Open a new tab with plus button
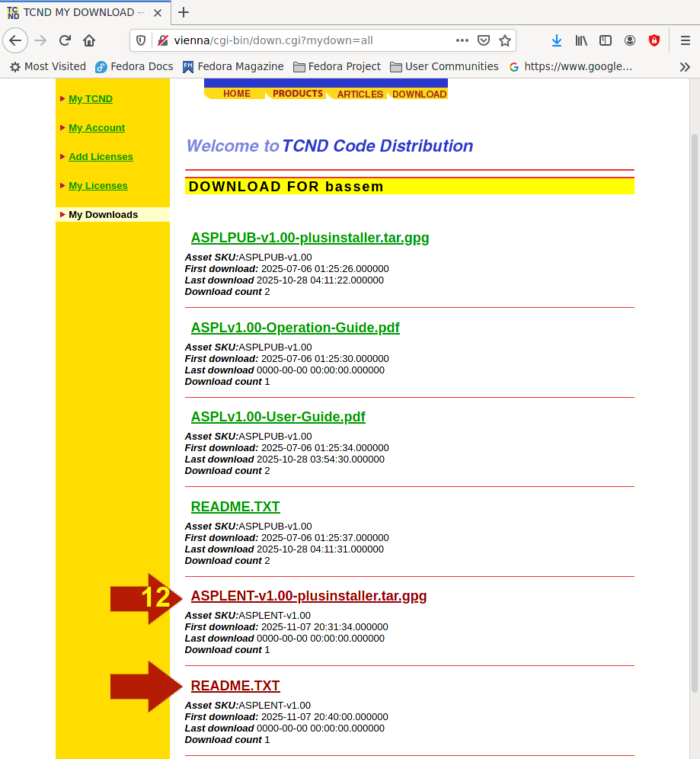This screenshot has height=759, width=700. point(184,12)
